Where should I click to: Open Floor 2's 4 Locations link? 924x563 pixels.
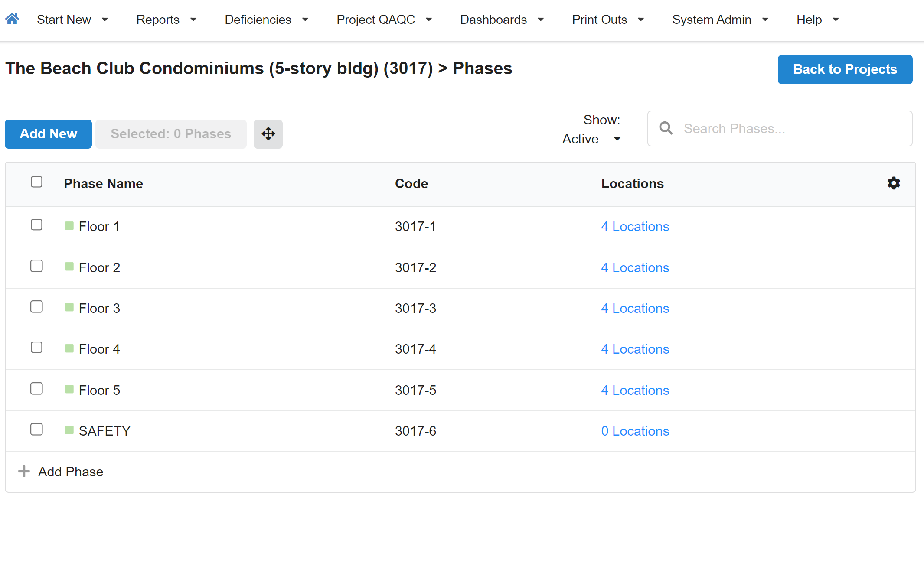tap(635, 267)
